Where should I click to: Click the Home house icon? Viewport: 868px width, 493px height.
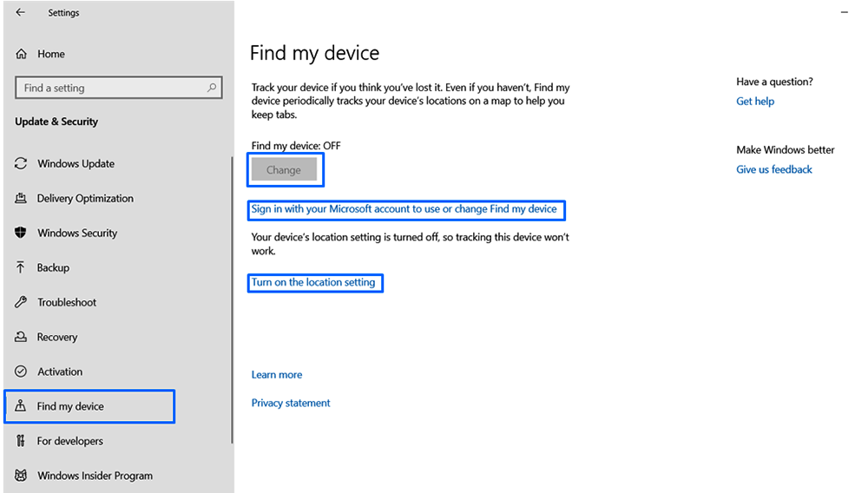pos(21,54)
